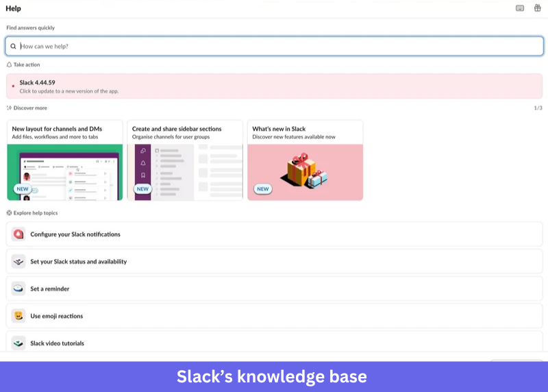
Task: Open the 'Use emoji reactions' topic
Action: coord(275,316)
